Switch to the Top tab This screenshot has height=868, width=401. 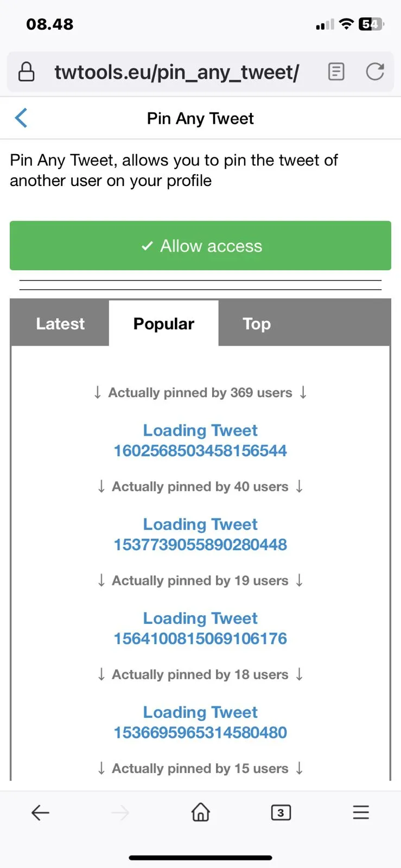point(257,324)
